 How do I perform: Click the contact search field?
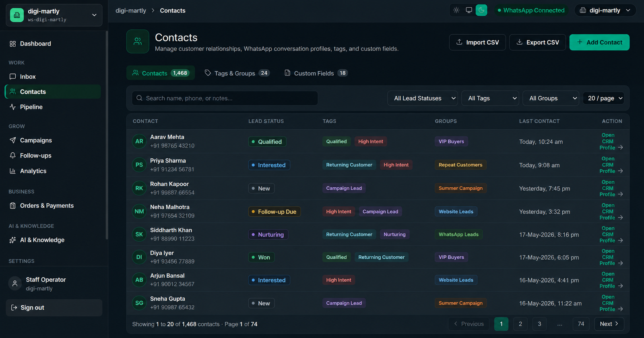[x=225, y=98]
